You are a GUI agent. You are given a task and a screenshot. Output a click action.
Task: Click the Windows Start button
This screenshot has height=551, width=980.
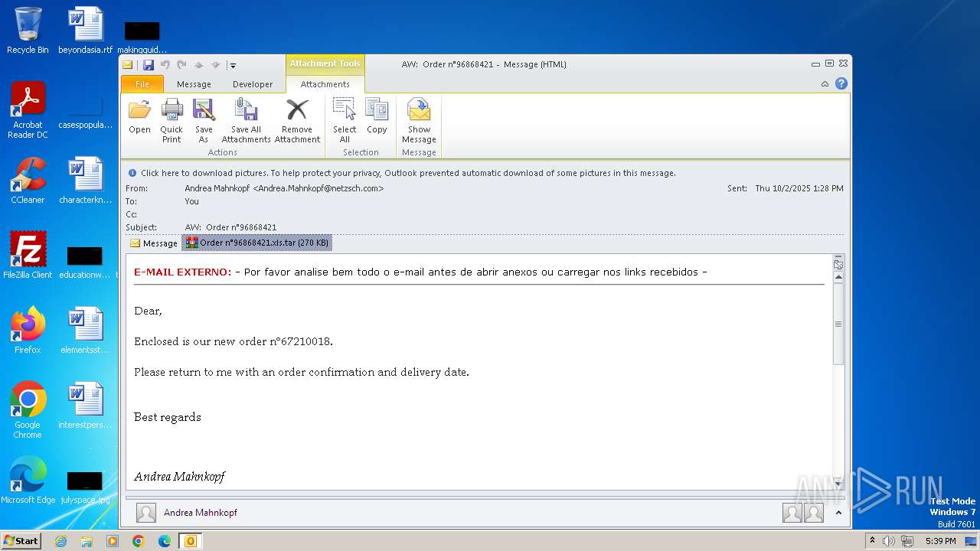click(21, 541)
